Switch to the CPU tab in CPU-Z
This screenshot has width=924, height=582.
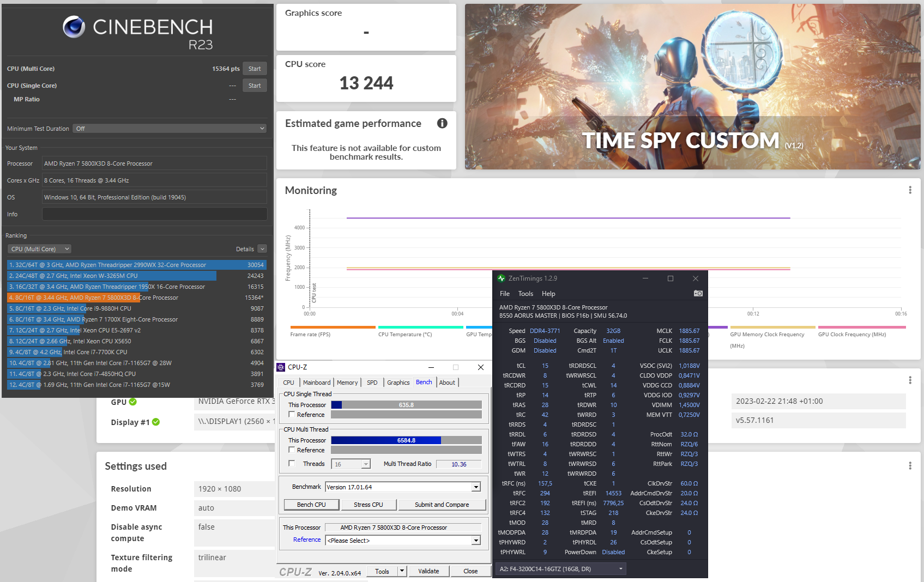289,383
